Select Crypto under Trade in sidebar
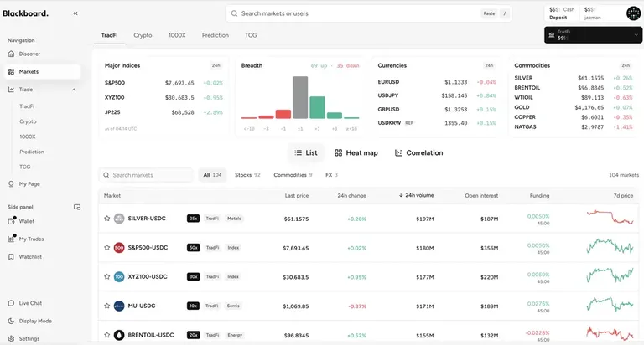 [x=28, y=121]
